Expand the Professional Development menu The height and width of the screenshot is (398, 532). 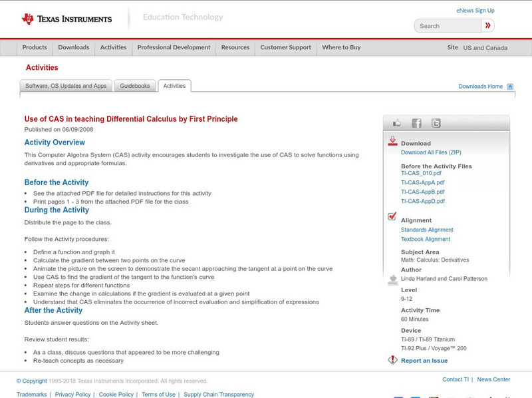tap(174, 48)
